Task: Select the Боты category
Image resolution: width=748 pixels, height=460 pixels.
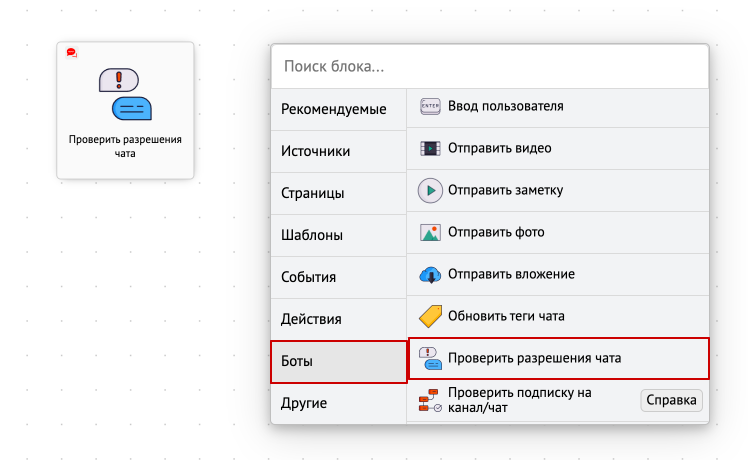Action: point(339,362)
